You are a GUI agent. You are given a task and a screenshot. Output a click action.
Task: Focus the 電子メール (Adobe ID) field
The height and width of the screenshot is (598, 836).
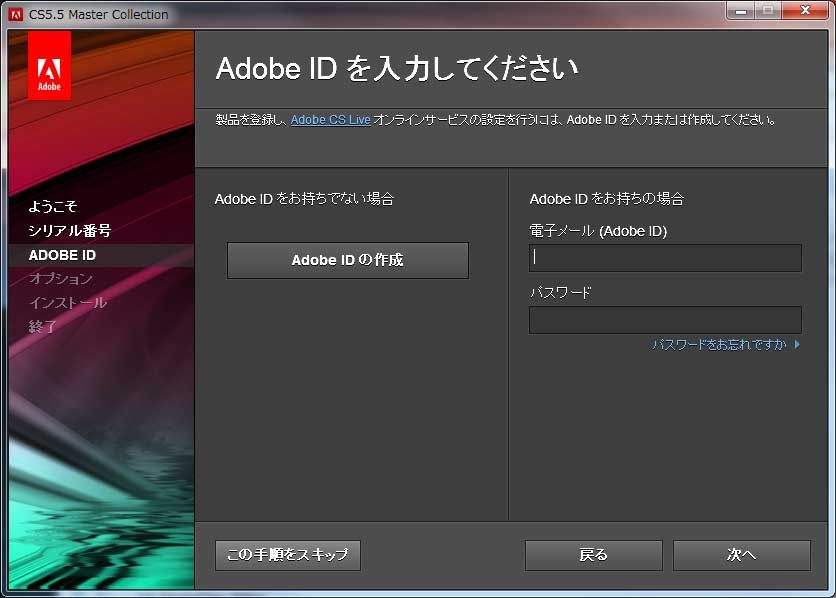click(665, 258)
